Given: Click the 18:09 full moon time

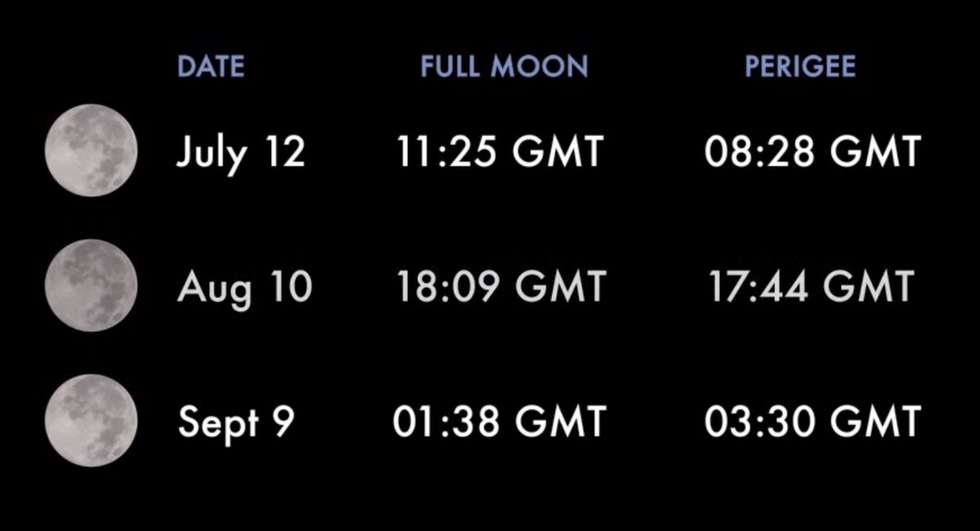Looking at the screenshot, I should (450, 287).
